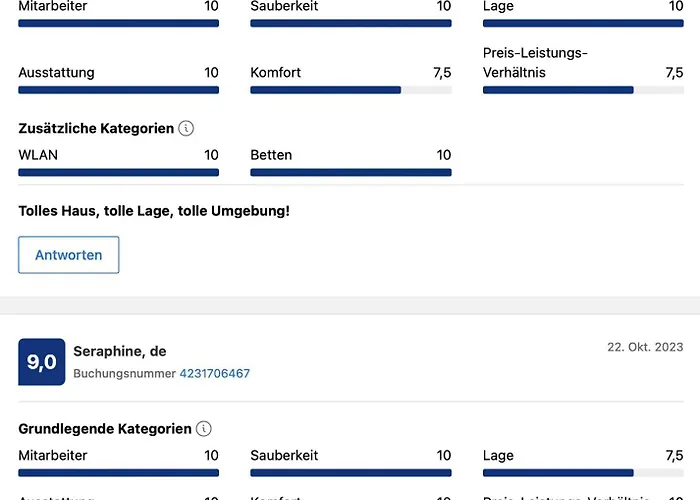Click reviewer name Seraphine, de
Screen dimensions: 700x500
pos(120,351)
